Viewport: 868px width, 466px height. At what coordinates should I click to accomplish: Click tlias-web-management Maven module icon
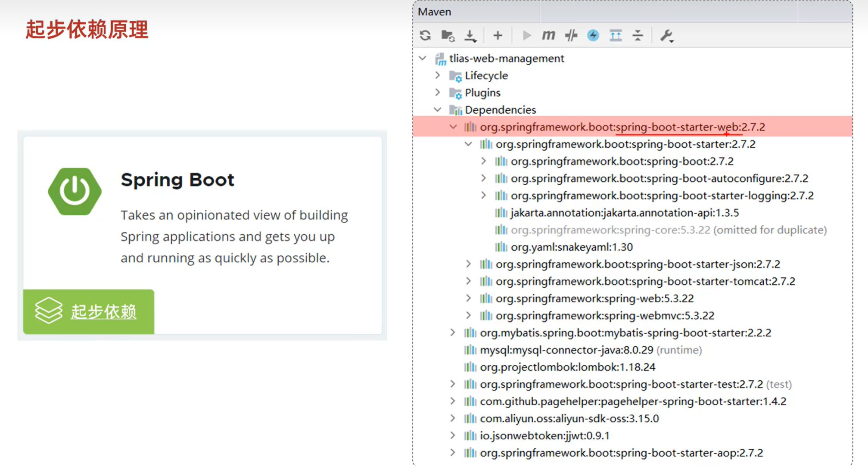tap(440, 59)
